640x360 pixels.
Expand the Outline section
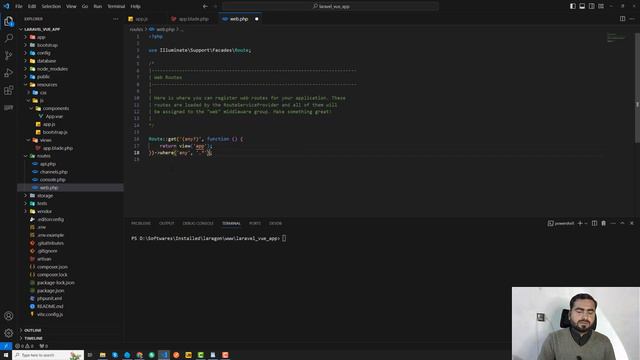pos(33,330)
